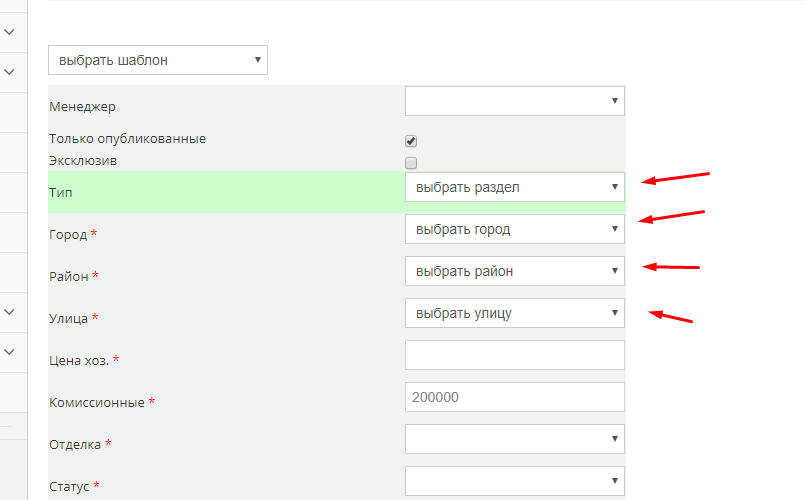Open the Отделка dropdown
The image size is (806, 500).
[515, 439]
